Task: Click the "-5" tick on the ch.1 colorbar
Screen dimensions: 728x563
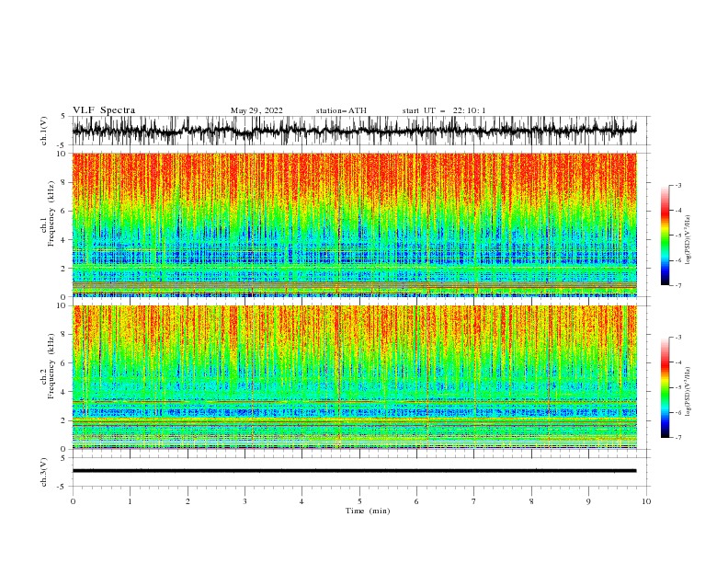Action: pyautogui.click(x=677, y=236)
